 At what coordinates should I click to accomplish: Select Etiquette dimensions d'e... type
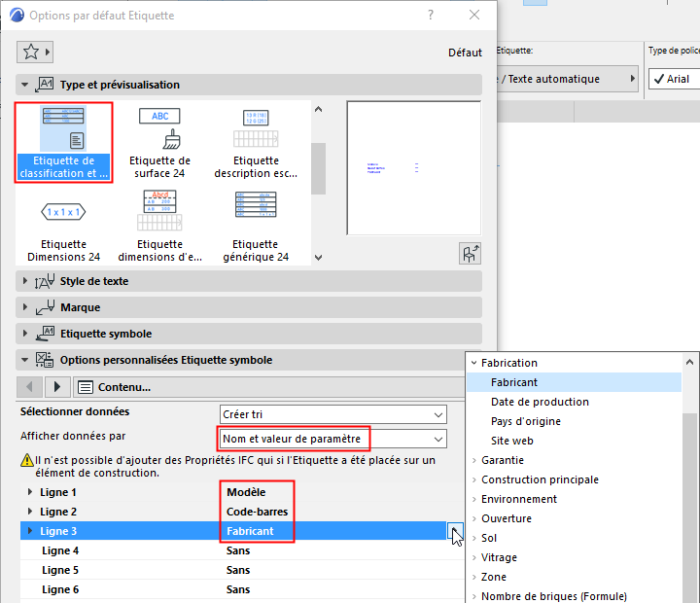coord(159,226)
